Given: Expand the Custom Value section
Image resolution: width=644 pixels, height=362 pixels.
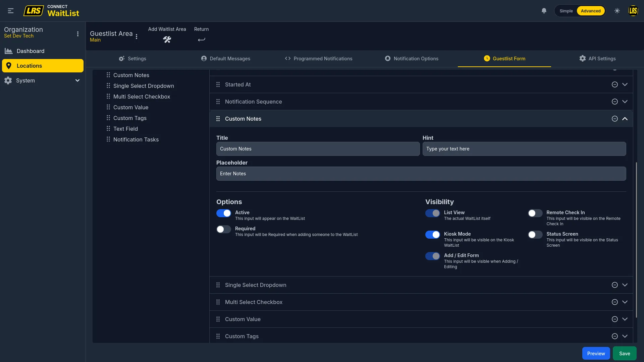Looking at the screenshot, I should (x=625, y=319).
